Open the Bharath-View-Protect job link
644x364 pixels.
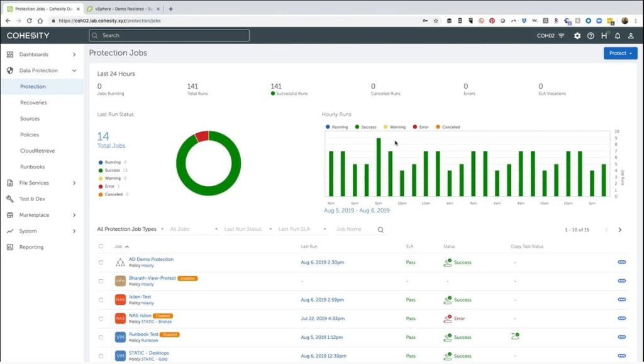[152, 278]
